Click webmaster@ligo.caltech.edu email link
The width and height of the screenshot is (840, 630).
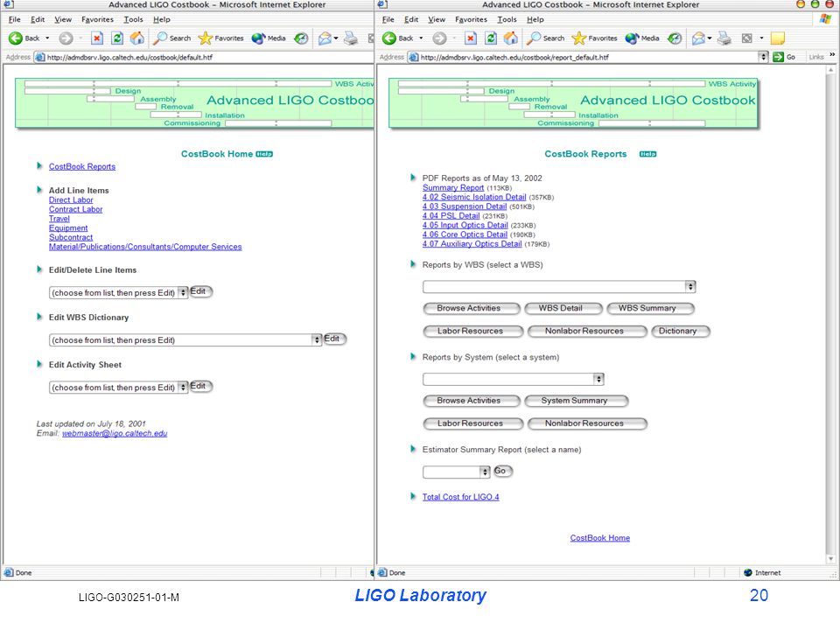[115, 433]
